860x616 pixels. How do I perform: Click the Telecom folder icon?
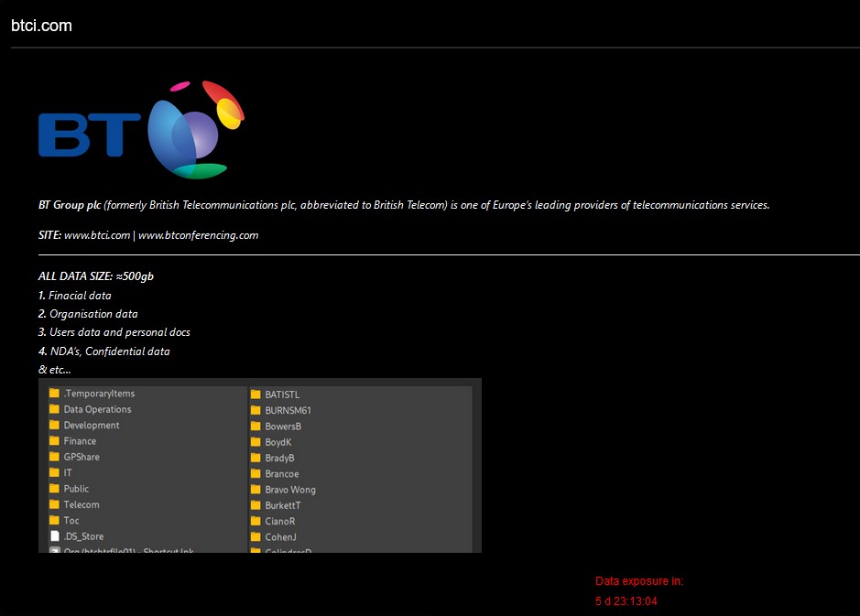(55, 504)
